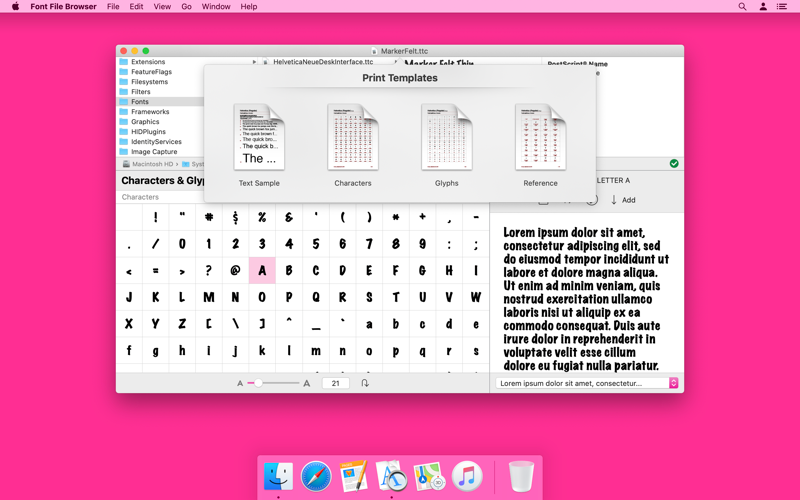Select the dollar sign glyph cell
This screenshot has width=800, height=500.
(x=235, y=217)
